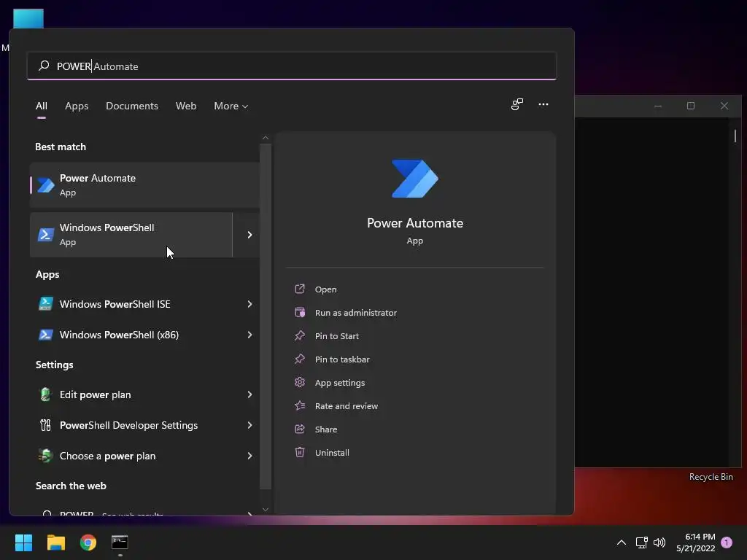This screenshot has width=747, height=560.
Task: Switch to the Documents search tab
Action: [132, 106]
